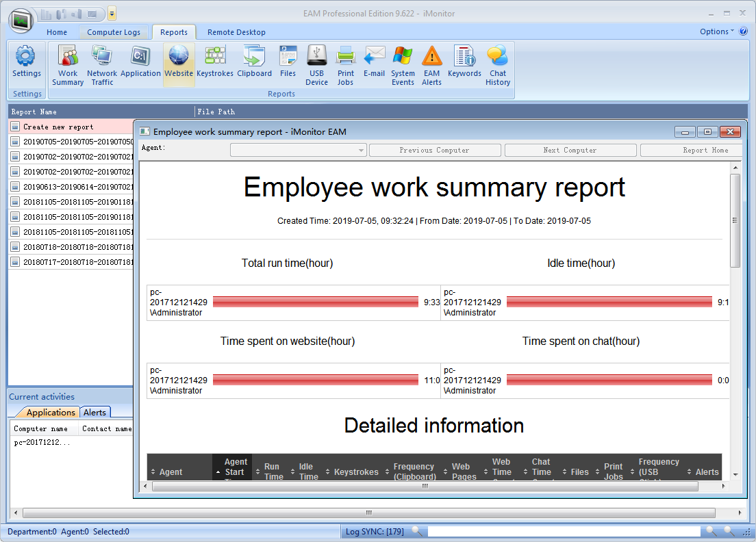Screen dimensions: 756x542
Task: Click the down arrow of report vertical scrollbar
Action: (735, 474)
